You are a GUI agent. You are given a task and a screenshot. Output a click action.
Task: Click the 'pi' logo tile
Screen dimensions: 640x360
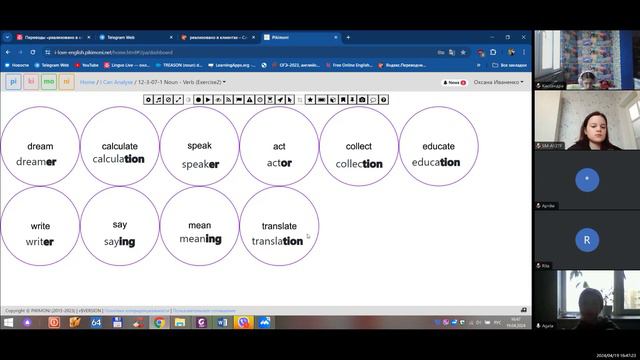pyautogui.click(x=13, y=82)
